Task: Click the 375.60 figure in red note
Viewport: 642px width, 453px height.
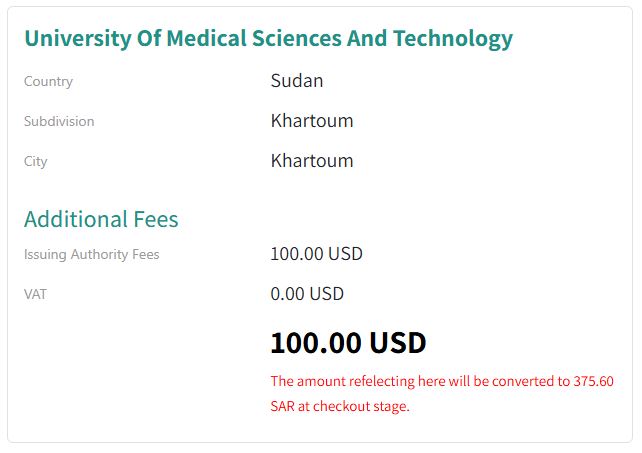Action: click(594, 381)
